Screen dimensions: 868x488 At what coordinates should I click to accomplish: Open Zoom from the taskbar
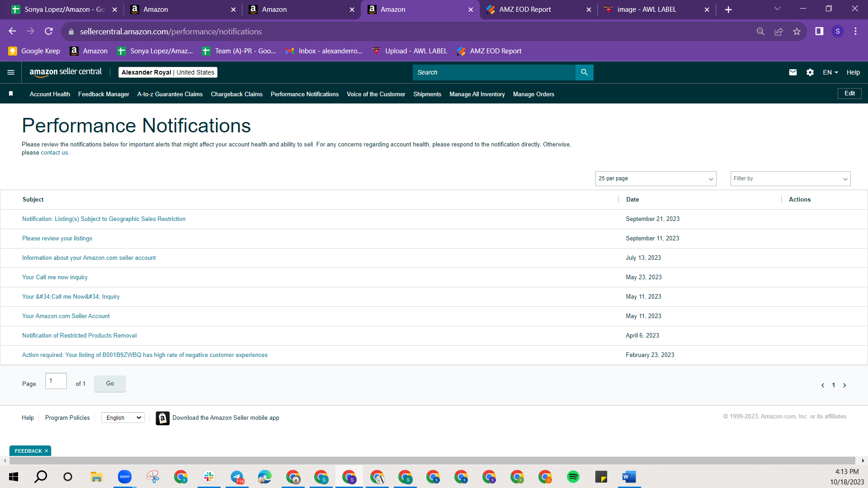pyautogui.click(x=125, y=477)
